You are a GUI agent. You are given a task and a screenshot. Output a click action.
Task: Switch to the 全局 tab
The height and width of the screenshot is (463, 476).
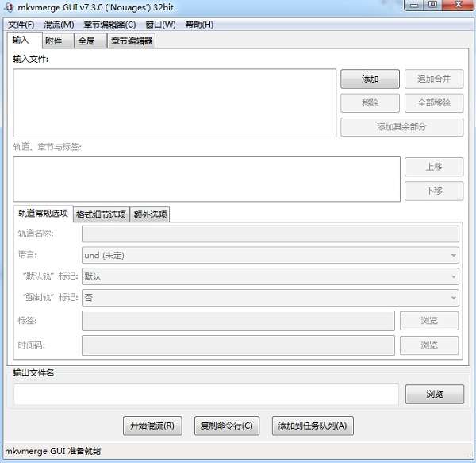click(x=90, y=41)
